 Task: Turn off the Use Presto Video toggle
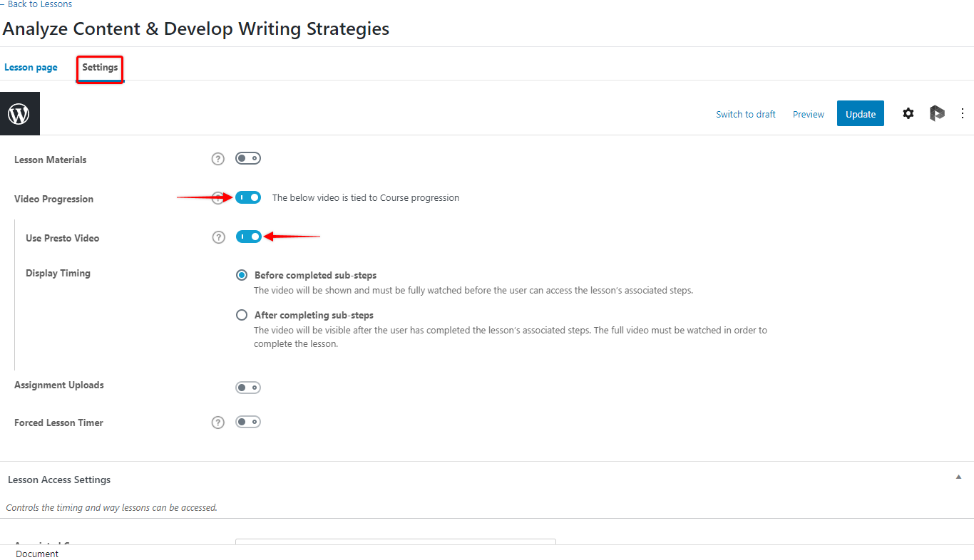[x=248, y=237]
